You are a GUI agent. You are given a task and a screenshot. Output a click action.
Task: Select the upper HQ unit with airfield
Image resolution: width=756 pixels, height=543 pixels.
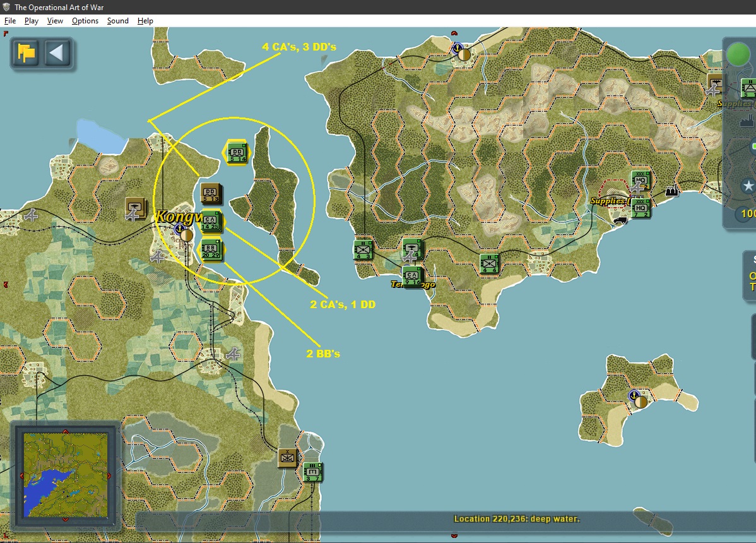coord(641,181)
